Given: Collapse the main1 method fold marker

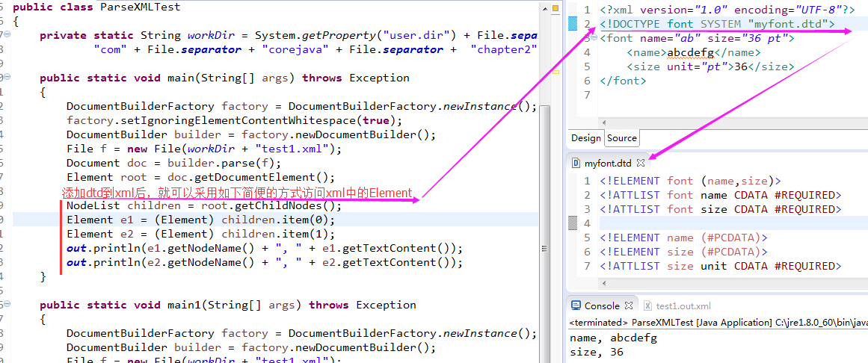Looking at the screenshot, I should coord(7,305).
